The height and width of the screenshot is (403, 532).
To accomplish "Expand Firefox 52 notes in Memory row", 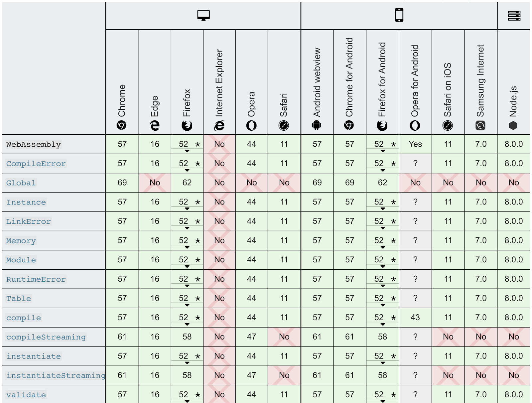I will [x=187, y=248].
